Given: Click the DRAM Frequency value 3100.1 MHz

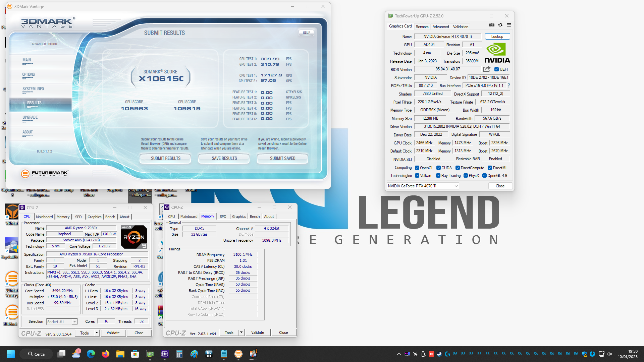Looking at the screenshot, I should point(243,254).
